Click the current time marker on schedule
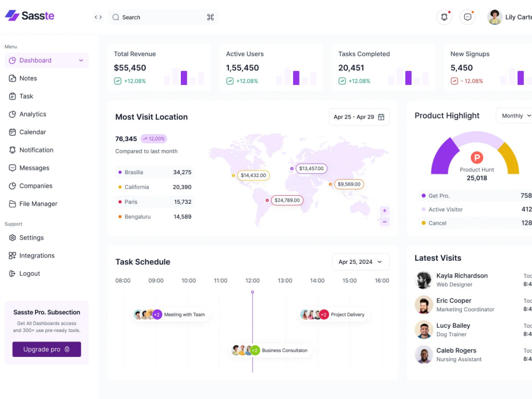532x399 pixels. tap(252, 292)
